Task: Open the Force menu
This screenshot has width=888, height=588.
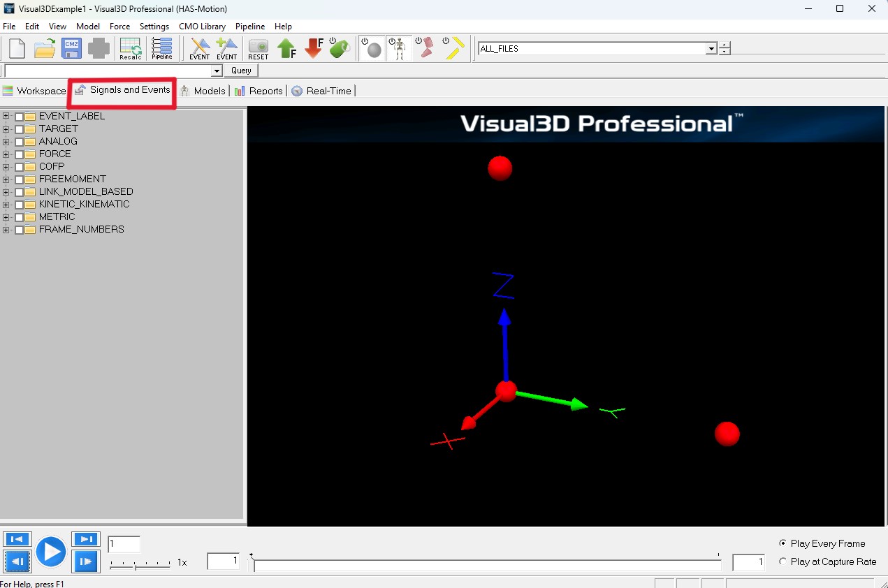Action: [x=119, y=27]
